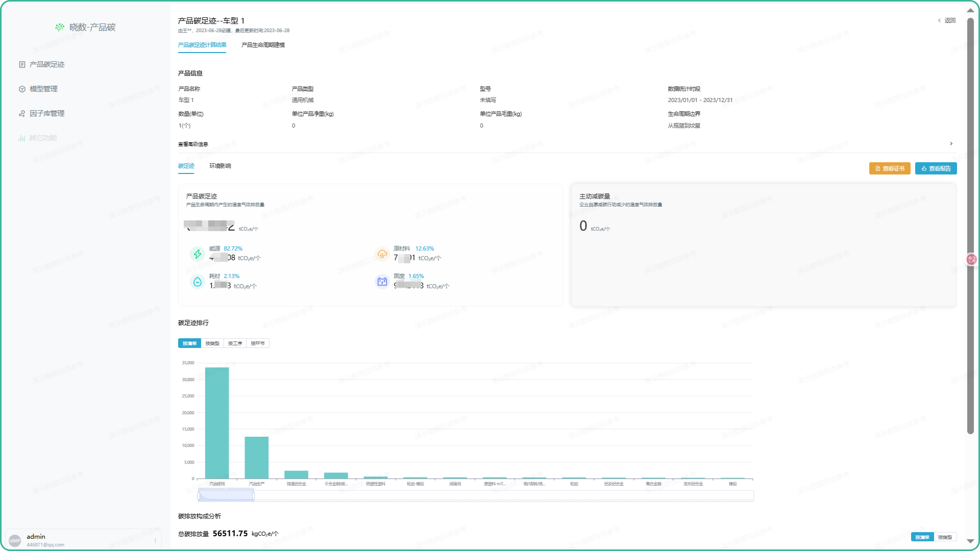This screenshot has height=551, width=980.
Task: Click the orange 原材料 icon
Action: [x=382, y=254]
